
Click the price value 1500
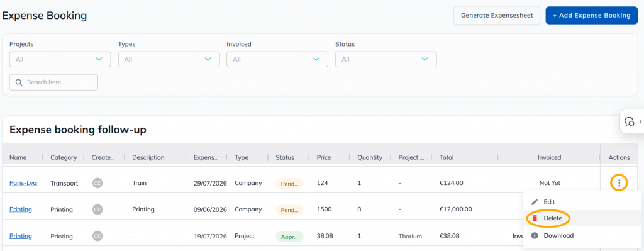324,209
